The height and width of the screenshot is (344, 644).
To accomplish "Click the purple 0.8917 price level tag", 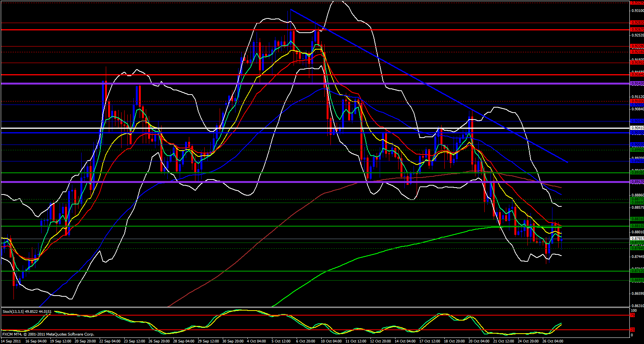I will click(x=637, y=182).
